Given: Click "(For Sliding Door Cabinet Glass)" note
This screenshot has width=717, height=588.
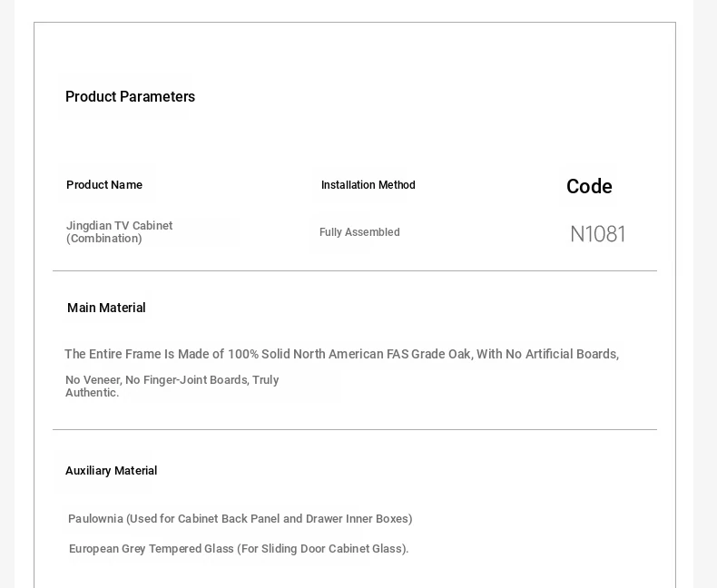Looking at the screenshot, I should (324, 549).
